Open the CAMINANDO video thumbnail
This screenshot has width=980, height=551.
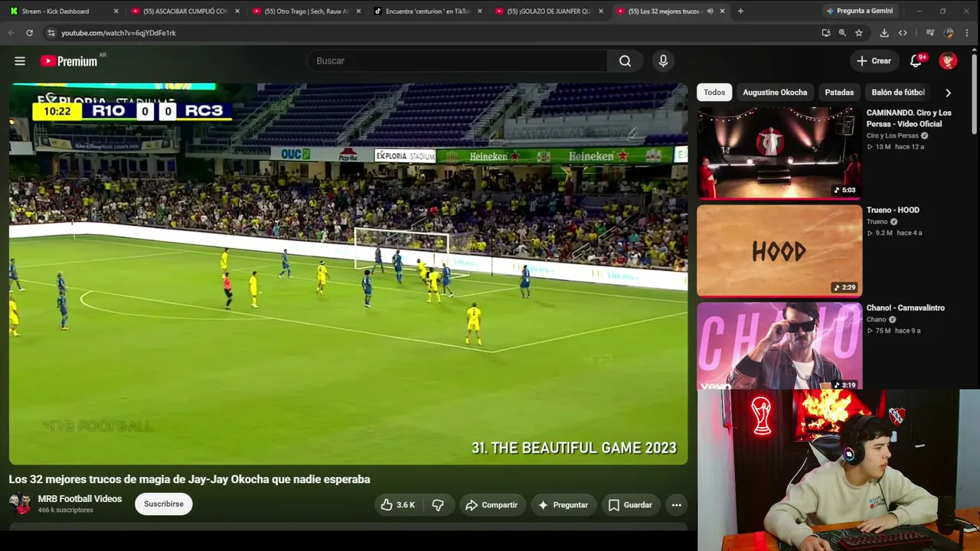click(779, 153)
